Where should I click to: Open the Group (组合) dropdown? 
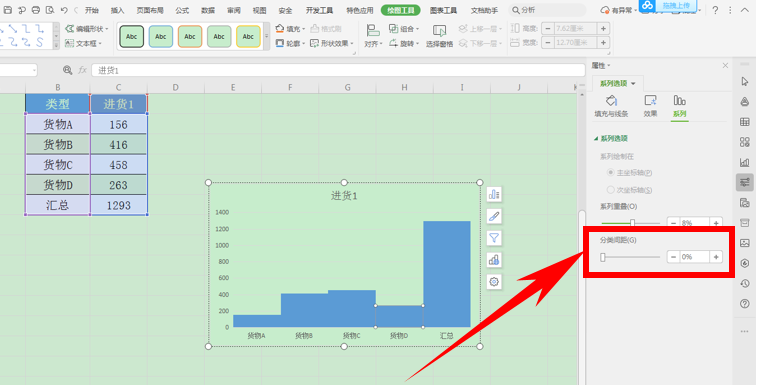(x=405, y=29)
